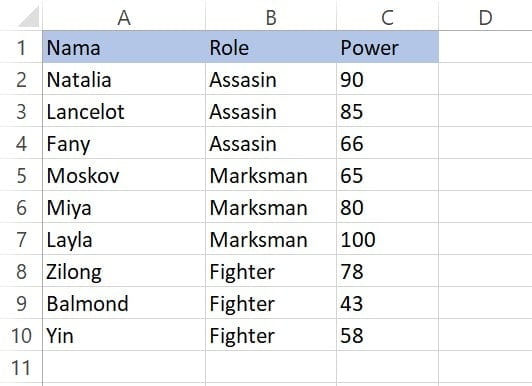Select the cell containing Balmond
Viewport: 532px width, 386px height.
pos(124,303)
